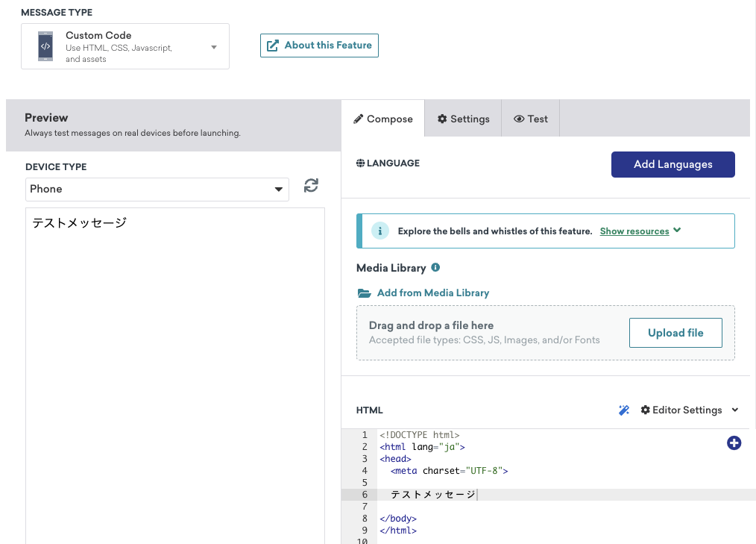Click the Media Library info icon
756x544 pixels.
click(x=435, y=267)
